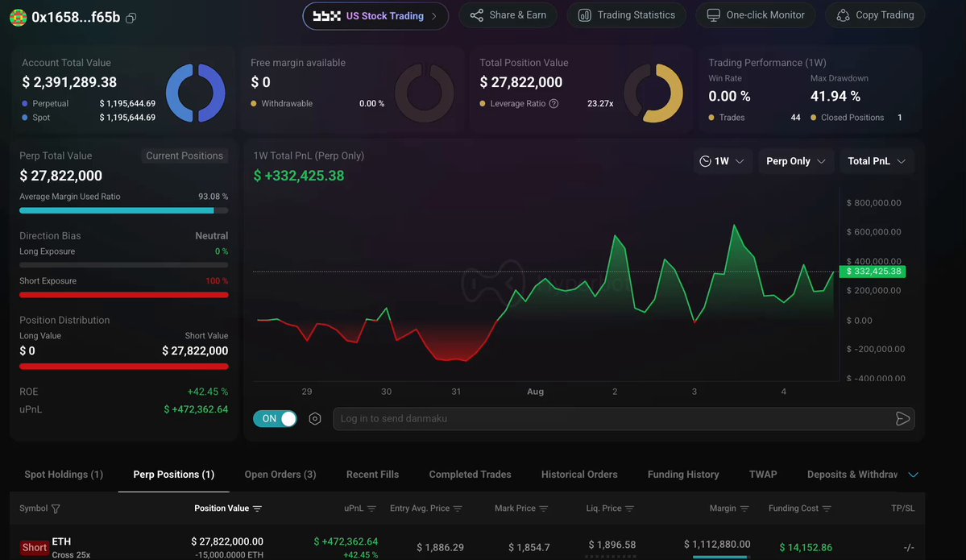The image size is (966, 560).
Task: Click the Average Margin Used Ratio bar
Action: coord(124,210)
